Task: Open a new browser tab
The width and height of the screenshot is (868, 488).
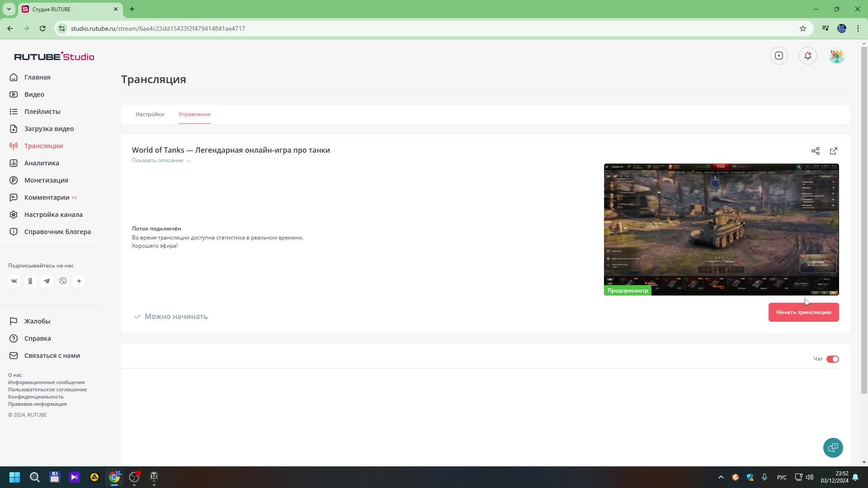Action: [132, 9]
